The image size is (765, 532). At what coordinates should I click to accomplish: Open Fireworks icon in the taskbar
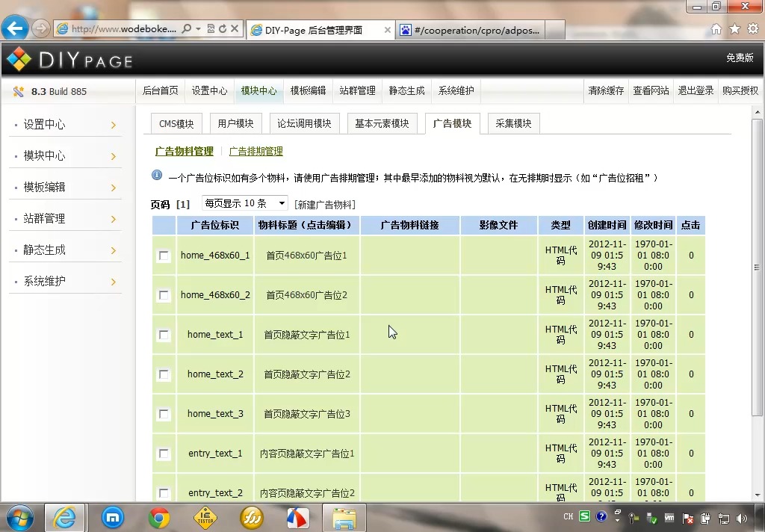click(x=251, y=518)
